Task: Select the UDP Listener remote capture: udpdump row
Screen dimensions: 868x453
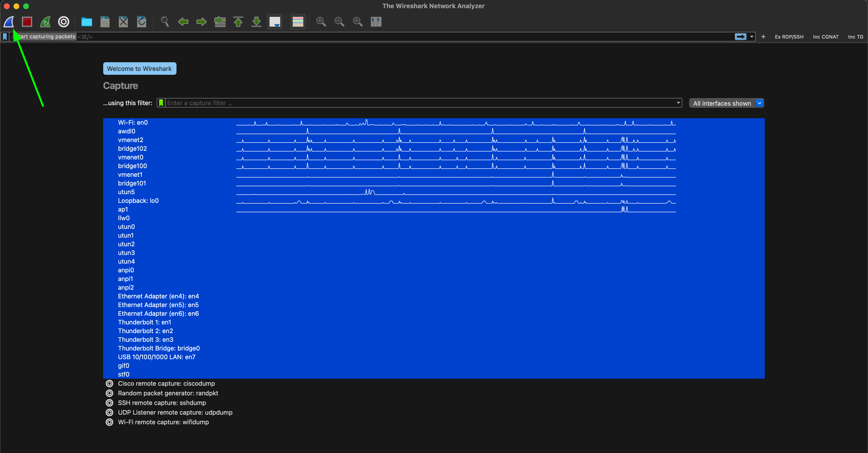Action: click(434, 412)
